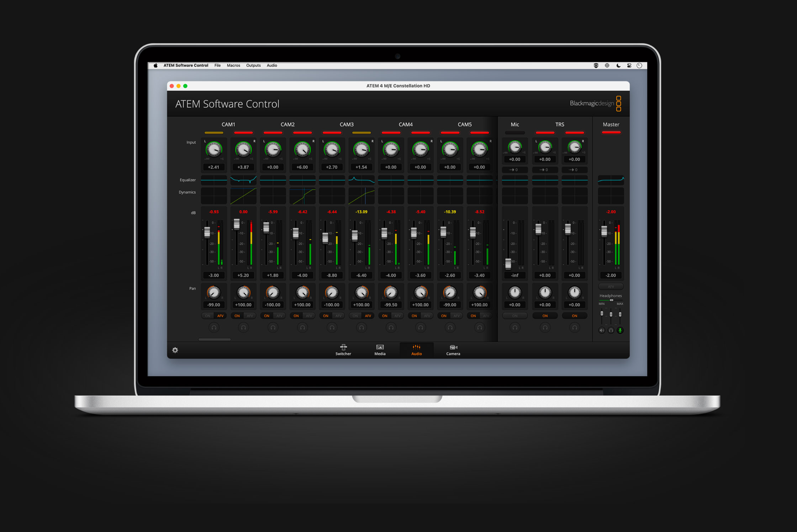
Task: Click headphone solo icon under TRS left channel
Action: (x=545, y=328)
